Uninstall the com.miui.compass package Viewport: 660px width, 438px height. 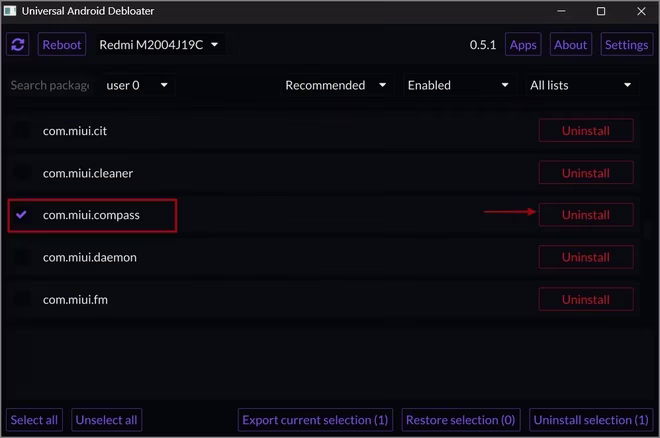(x=585, y=215)
